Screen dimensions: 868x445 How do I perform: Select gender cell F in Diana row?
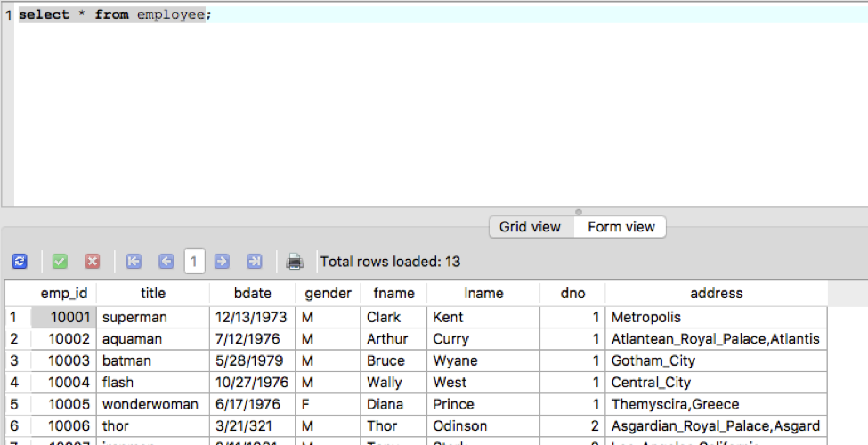328,404
